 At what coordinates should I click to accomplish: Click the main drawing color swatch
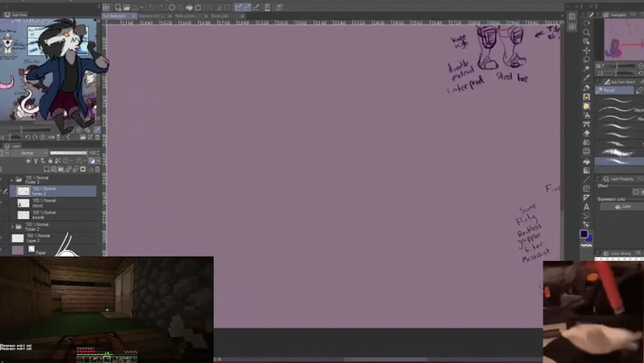click(x=583, y=234)
